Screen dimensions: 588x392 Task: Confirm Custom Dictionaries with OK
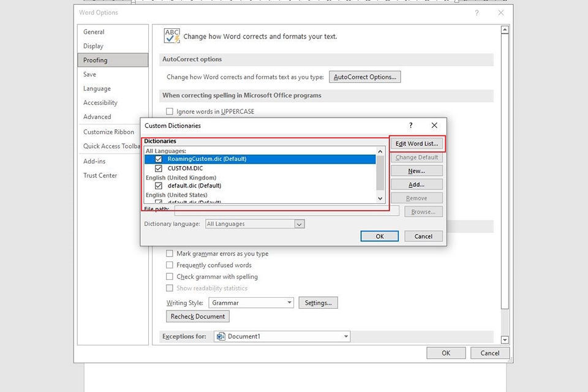380,236
